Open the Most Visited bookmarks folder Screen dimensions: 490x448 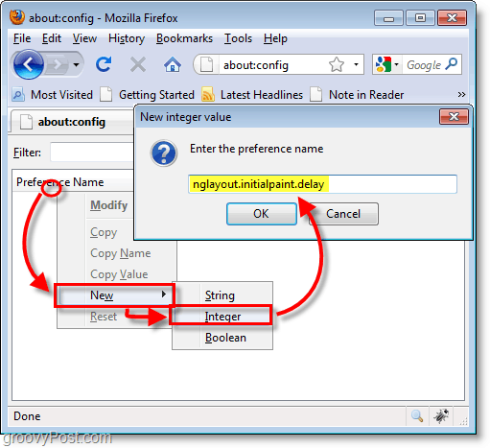(x=53, y=95)
